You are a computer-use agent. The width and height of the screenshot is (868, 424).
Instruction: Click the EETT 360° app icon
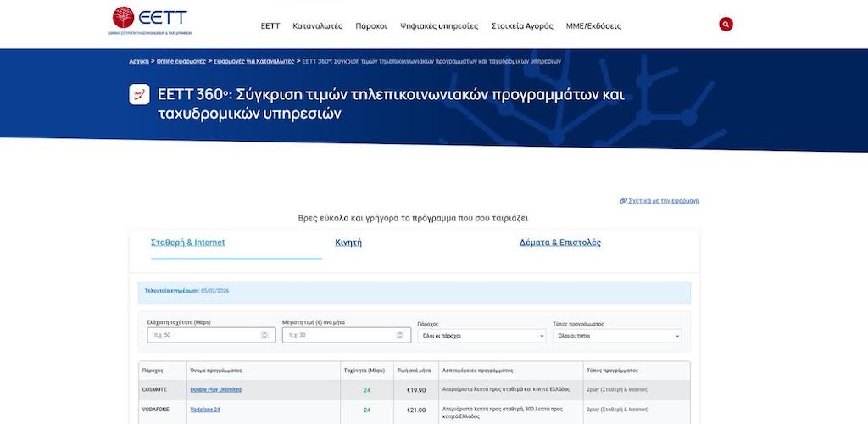point(140,94)
